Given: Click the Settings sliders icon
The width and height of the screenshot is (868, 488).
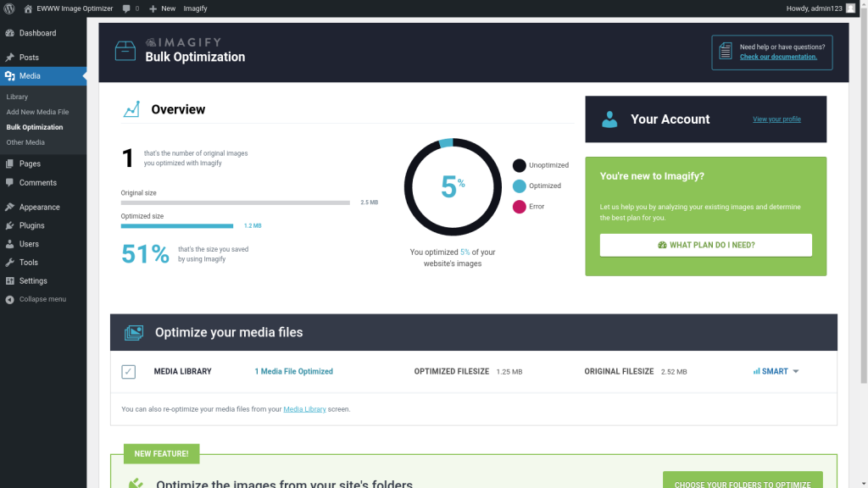Looking at the screenshot, I should pos(9,281).
